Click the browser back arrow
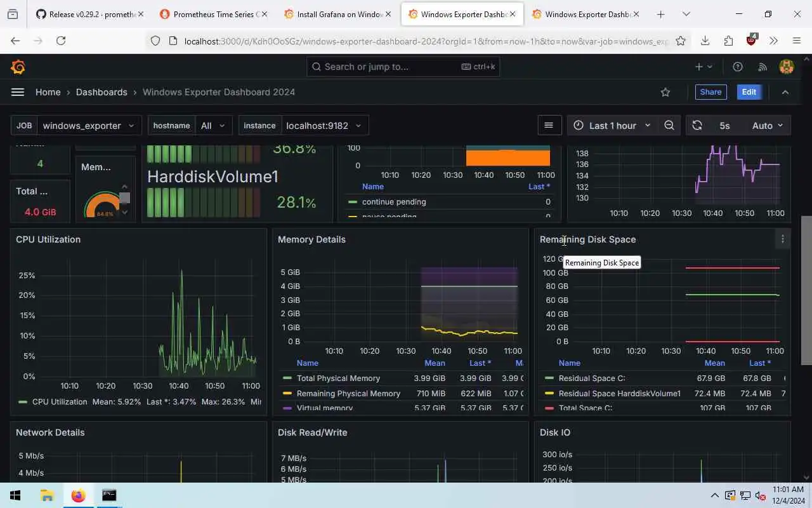 tap(15, 41)
